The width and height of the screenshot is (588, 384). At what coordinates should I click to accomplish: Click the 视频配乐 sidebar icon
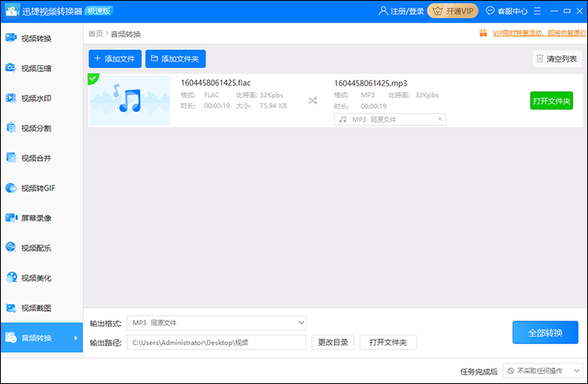click(11, 248)
